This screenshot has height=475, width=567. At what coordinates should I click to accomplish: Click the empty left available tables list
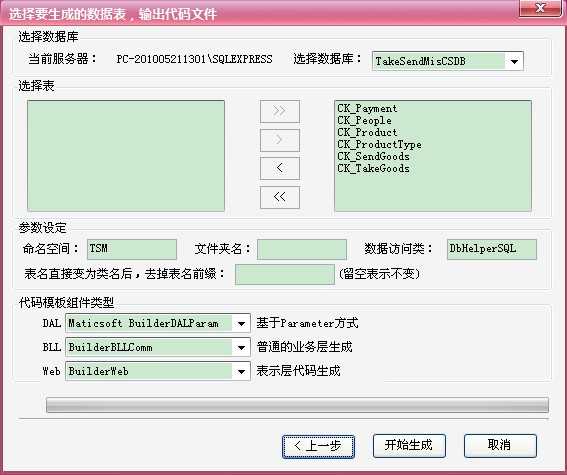(126, 156)
